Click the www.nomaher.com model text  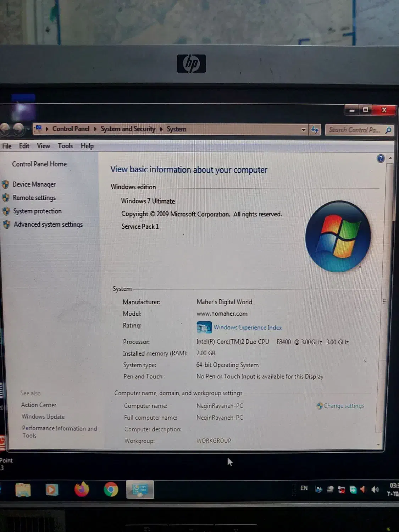coord(222,314)
